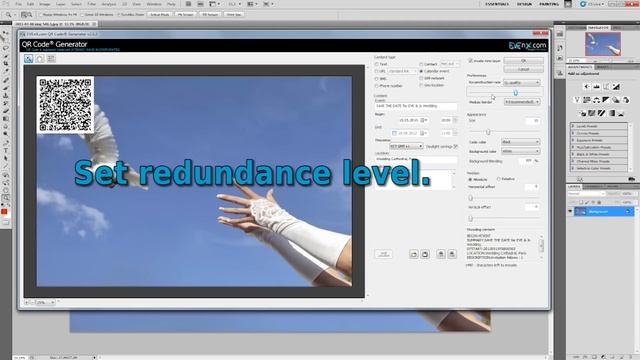Add a Photo Filter adjustment icon
640x360 pixels.
616,100
